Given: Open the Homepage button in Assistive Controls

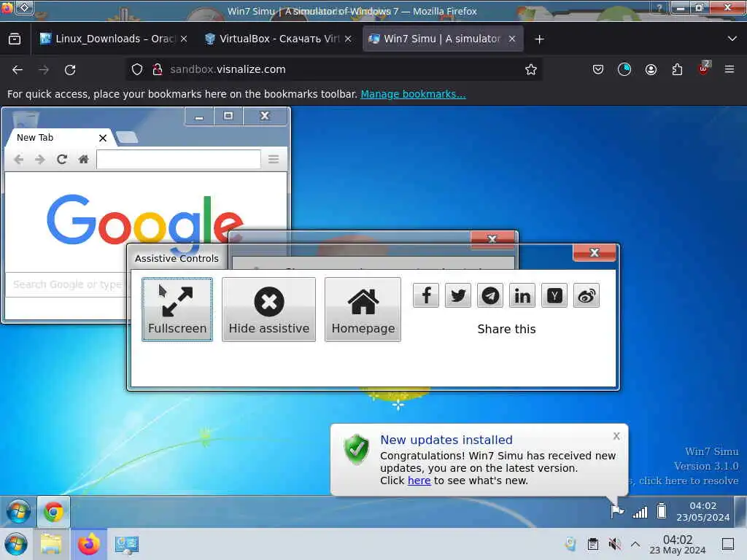Looking at the screenshot, I should pos(363,309).
